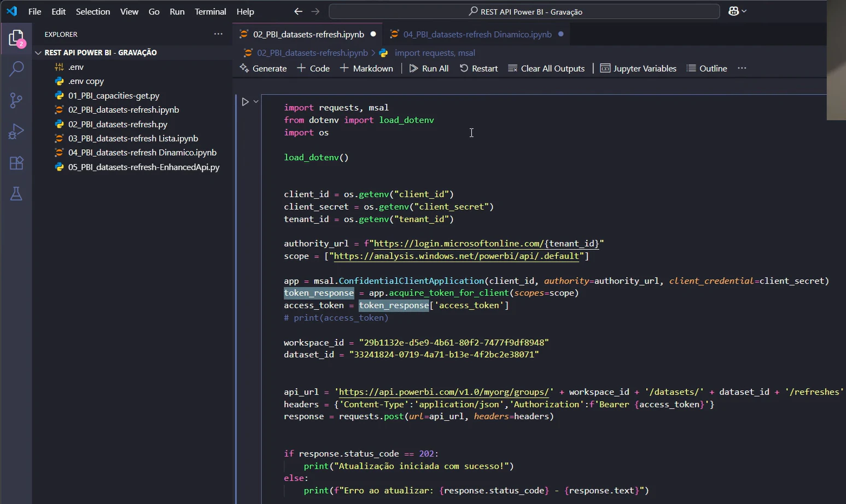Restart the notebook kernel
The height and width of the screenshot is (504, 846).
pos(479,68)
